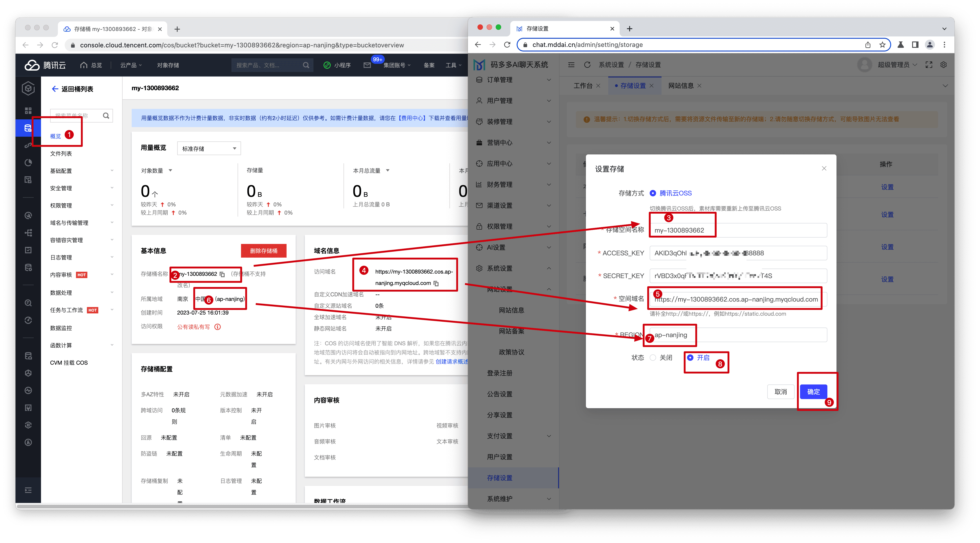Copy the bucket name my-1300893662 icon
This screenshot has height=543, width=980.
(x=222, y=274)
